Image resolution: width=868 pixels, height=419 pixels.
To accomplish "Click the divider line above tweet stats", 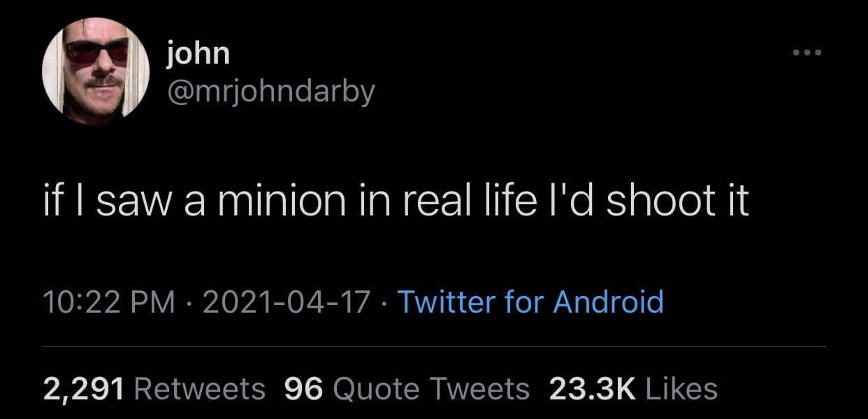I will (x=433, y=346).
